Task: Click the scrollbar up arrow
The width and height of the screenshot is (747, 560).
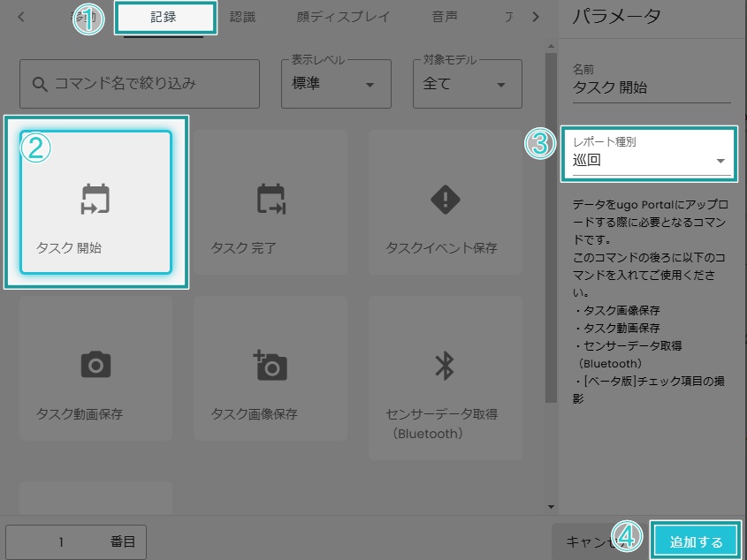Action: click(x=552, y=46)
